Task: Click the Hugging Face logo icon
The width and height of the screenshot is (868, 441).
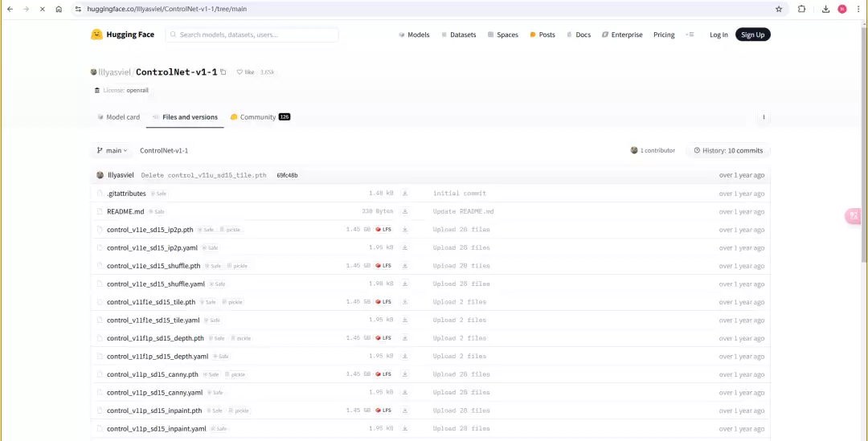Action: pos(97,35)
